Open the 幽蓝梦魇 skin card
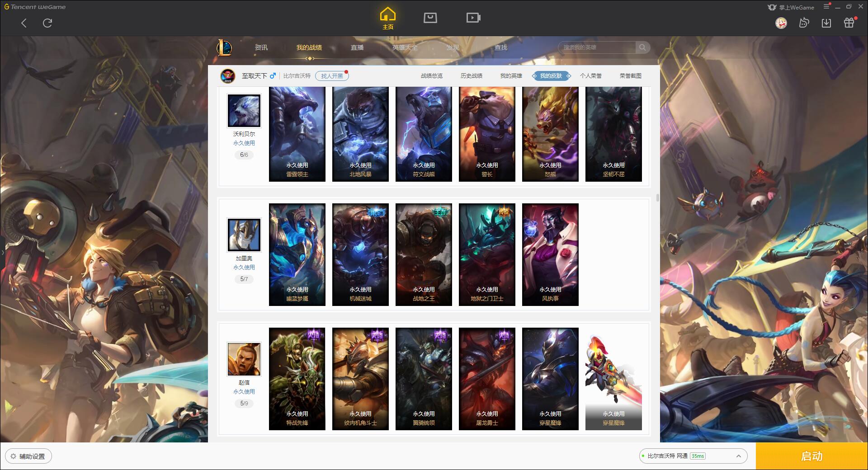The image size is (868, 470). pyautogui.click(x=297, y=254)
